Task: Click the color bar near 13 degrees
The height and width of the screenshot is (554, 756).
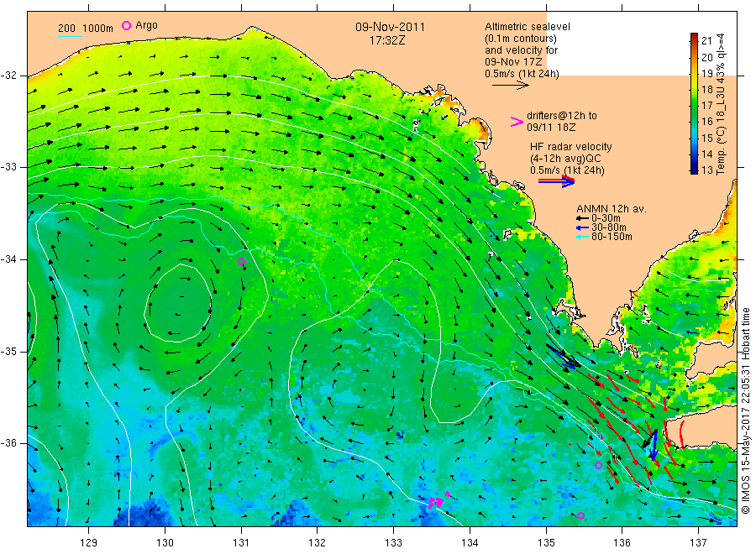Action: (694, 169)
